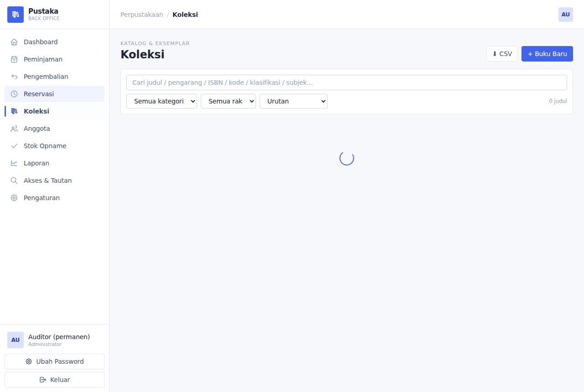Screen dimensions: 584x392
Task: Click the Peminjaman calendar icon
Action: [14, 59]
